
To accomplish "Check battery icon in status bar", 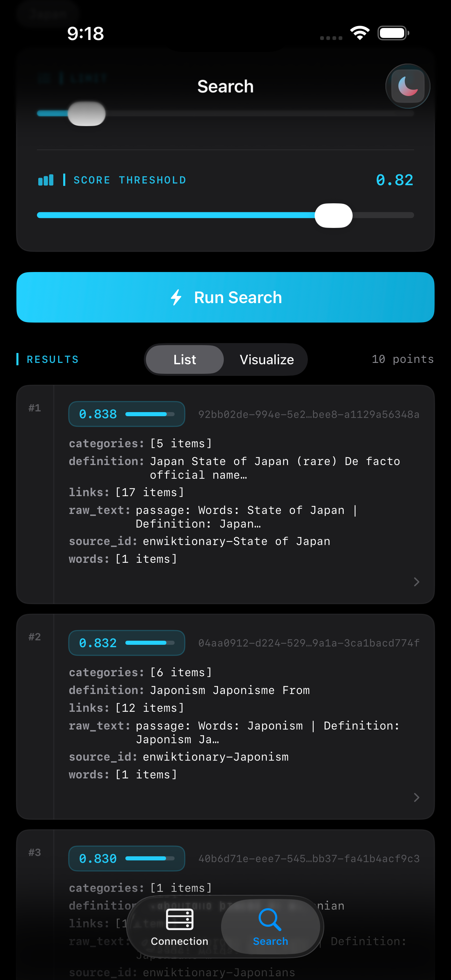I will tap(393, 33).
